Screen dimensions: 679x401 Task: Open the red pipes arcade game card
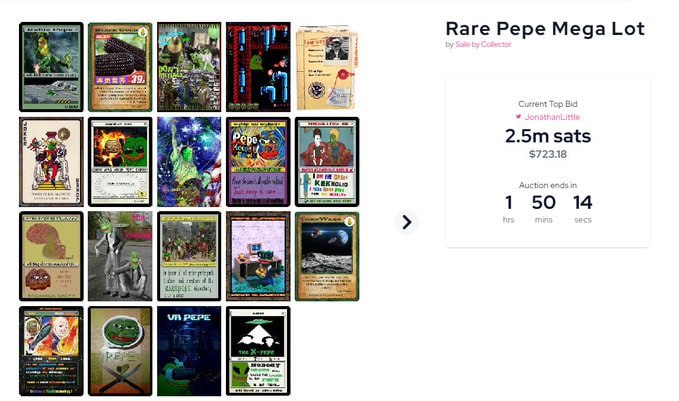click(258, 67)
